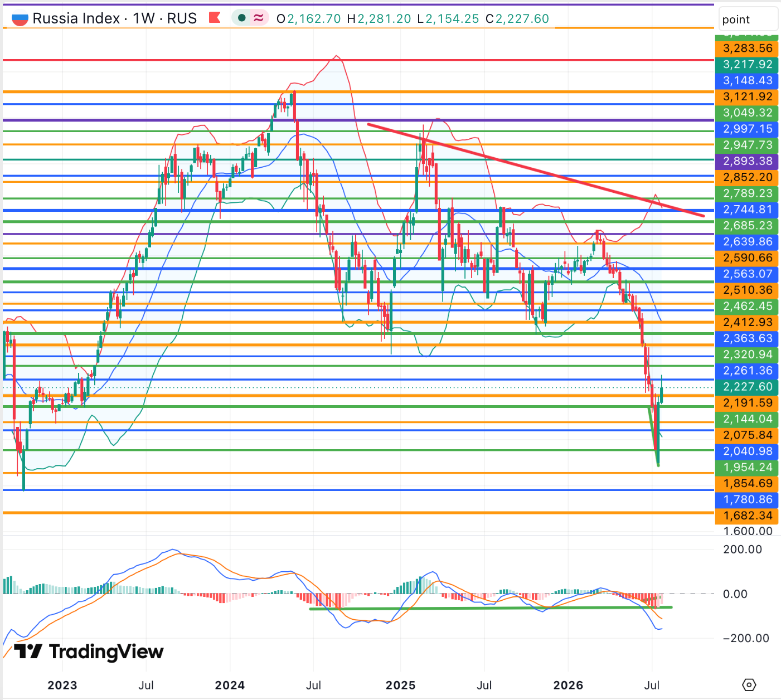781x700 pixels.
Task: Click the close value 2,227.60 in the header
Action: click(522, 18)
